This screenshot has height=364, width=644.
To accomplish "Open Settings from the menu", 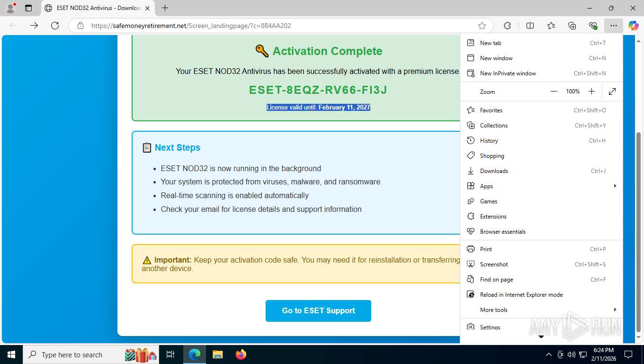I will point(541,327).
